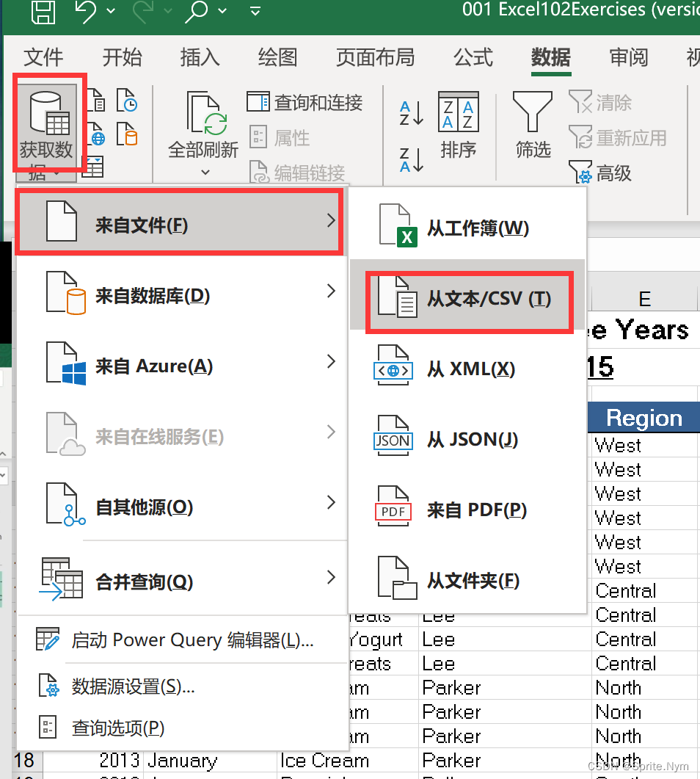Screen dimensions: 700x779
Task: Launch 启动 Power Query 编辑器(L)
Action: coord(182,640)
